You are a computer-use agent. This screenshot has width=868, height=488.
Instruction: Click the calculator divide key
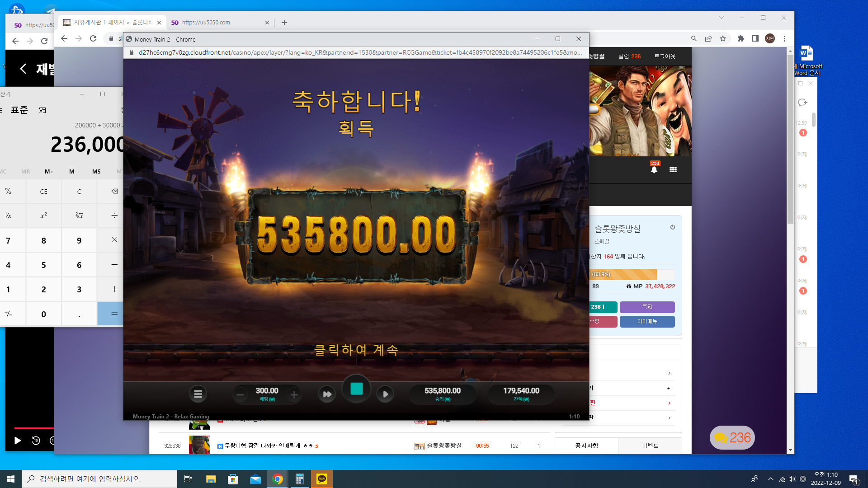coord(114,216)
